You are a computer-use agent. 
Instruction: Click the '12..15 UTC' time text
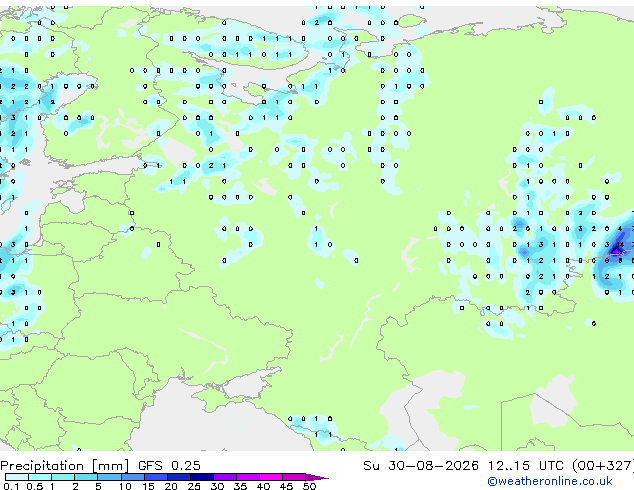coord(526,466)
